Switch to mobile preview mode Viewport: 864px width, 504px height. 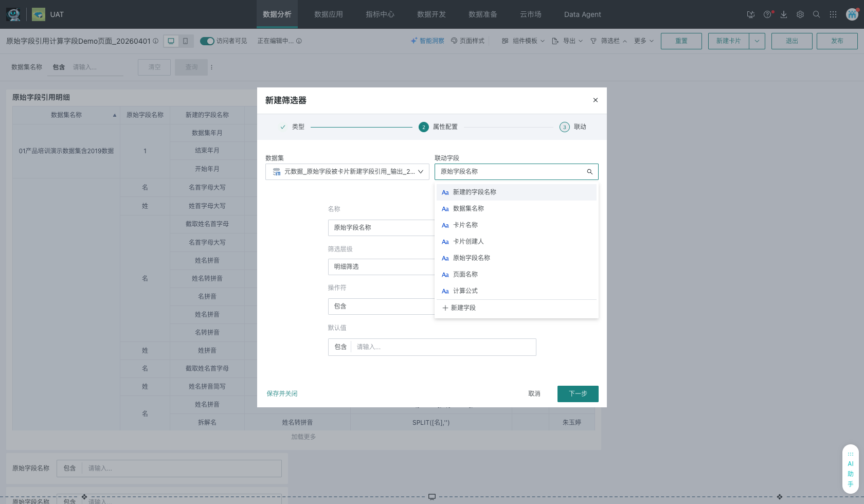pos(186,41)
